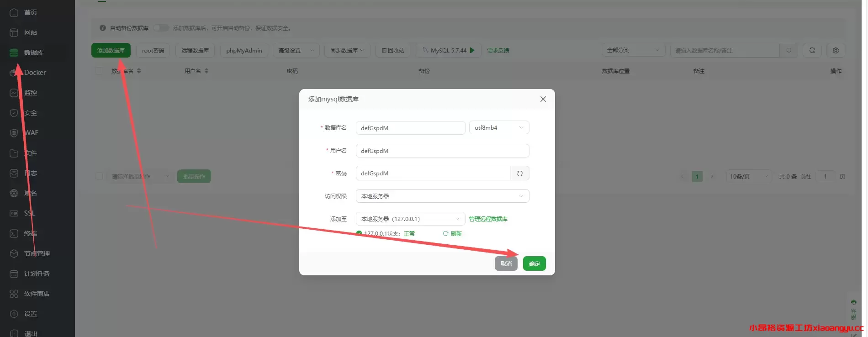Image resolution: width=868 pixels, height=337 pixels.
Task: Refresh the database list icon
Action: tap(812, 50)
